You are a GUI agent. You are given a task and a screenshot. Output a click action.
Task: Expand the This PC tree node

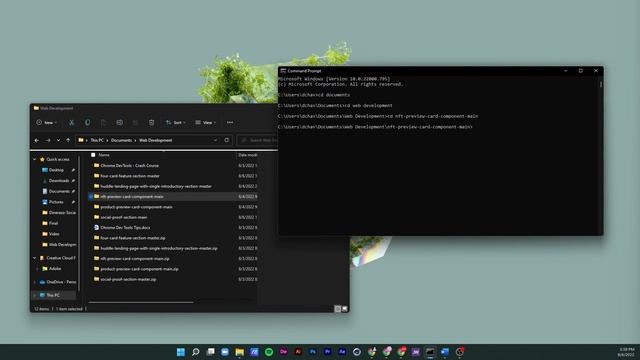click(35, 295)
